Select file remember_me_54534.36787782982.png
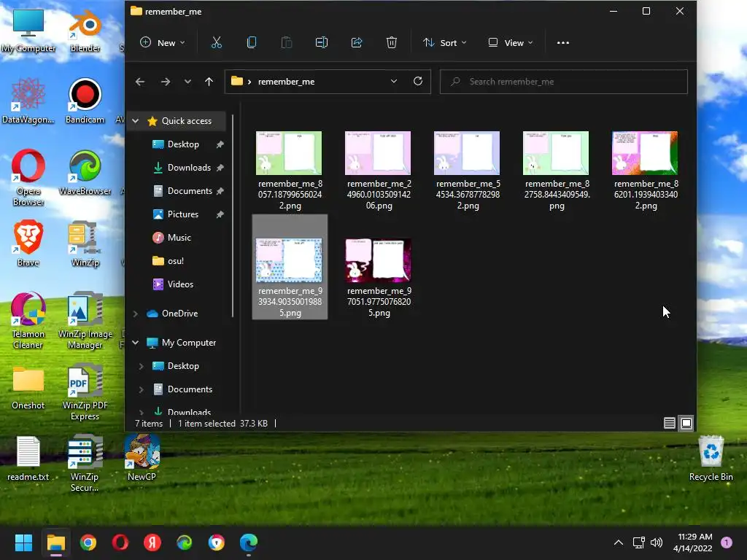The width and height of the screenshot is (747, 560). click(x=468, y=171)
